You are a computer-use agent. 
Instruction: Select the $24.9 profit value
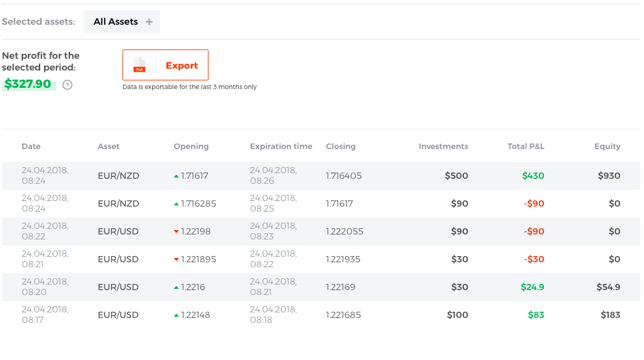pos(532,287)
